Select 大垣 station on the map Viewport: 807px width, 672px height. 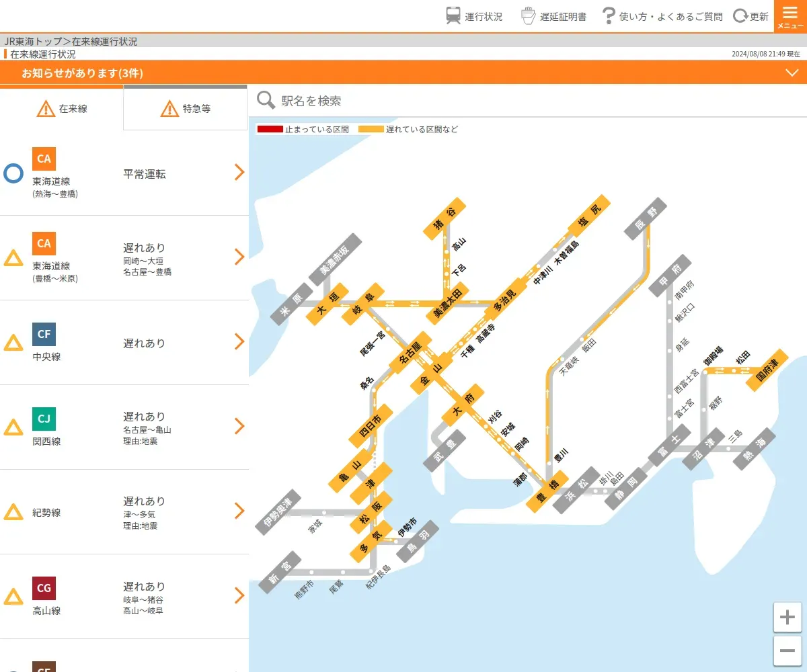327,304
